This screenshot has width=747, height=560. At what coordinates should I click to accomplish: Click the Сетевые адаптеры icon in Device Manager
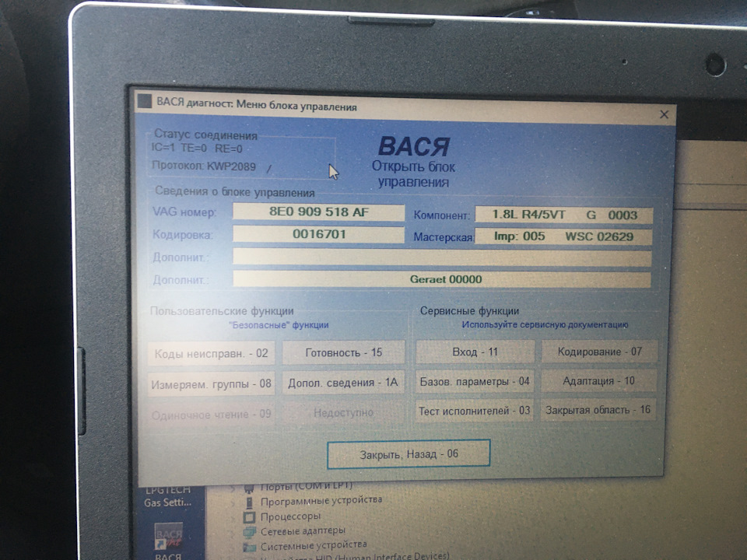pos(250,532)
